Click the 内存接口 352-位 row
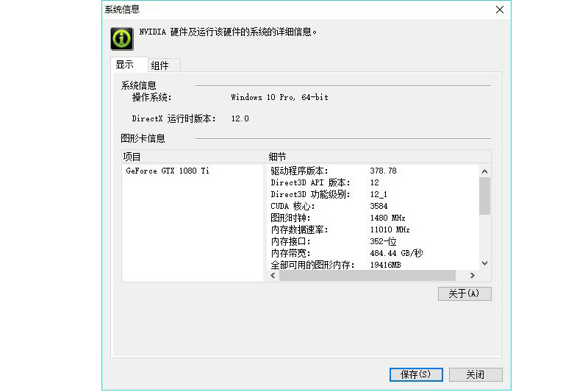The width and height of the screenshot is (588, 392). tap(373, 241)
